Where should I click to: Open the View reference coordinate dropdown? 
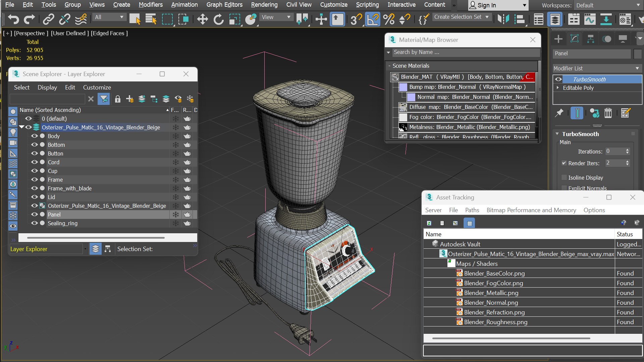pos(276,17)
